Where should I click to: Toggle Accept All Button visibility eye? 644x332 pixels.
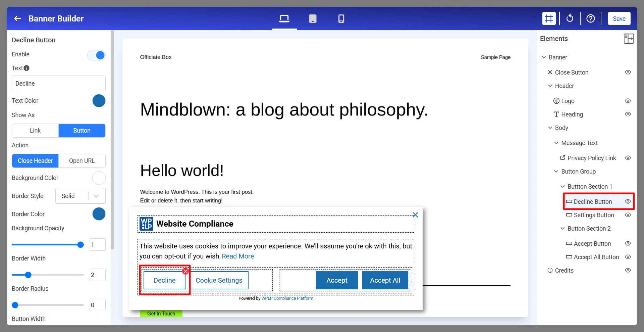628,257
